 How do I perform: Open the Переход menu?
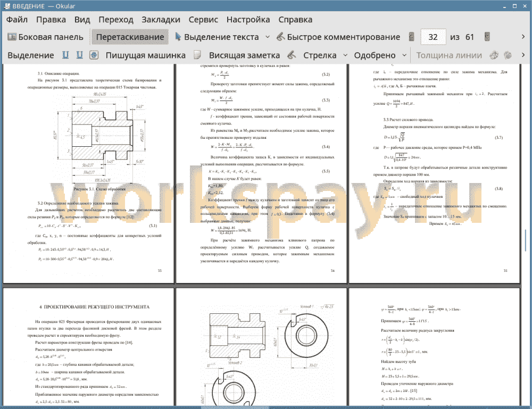tap(115, 20)
